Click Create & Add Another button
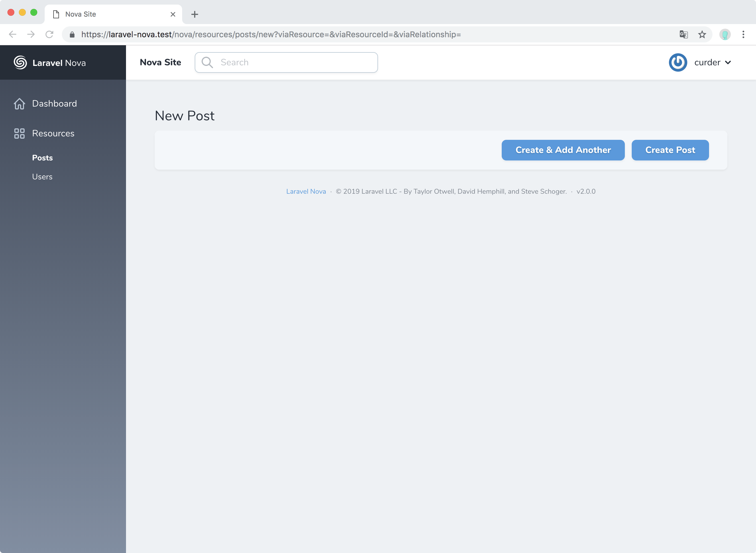Viewport: 756px width, 553px height. pos(563,150)
